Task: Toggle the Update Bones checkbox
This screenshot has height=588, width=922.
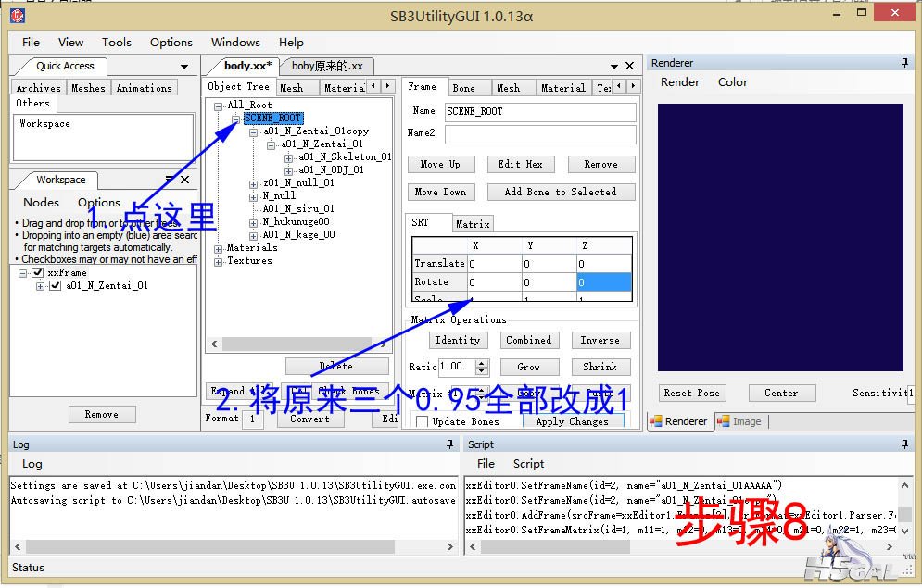Action: (x=422, y=421)
